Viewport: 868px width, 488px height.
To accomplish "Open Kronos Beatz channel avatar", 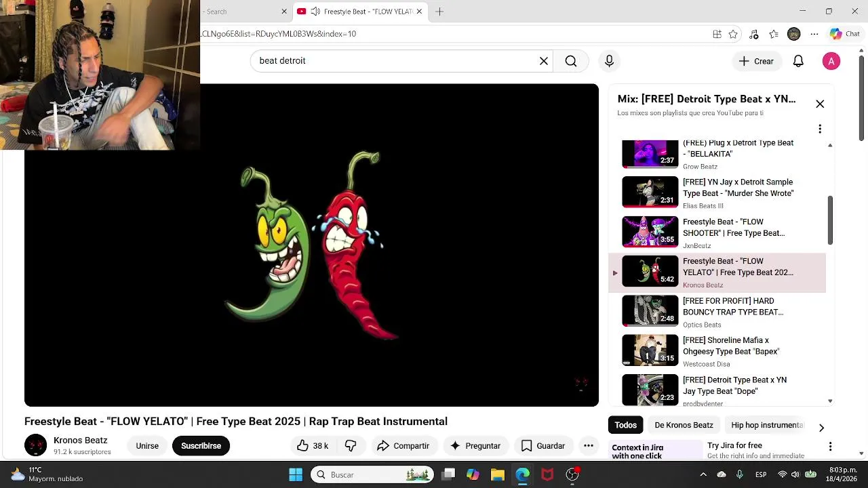I will (36, 445).
